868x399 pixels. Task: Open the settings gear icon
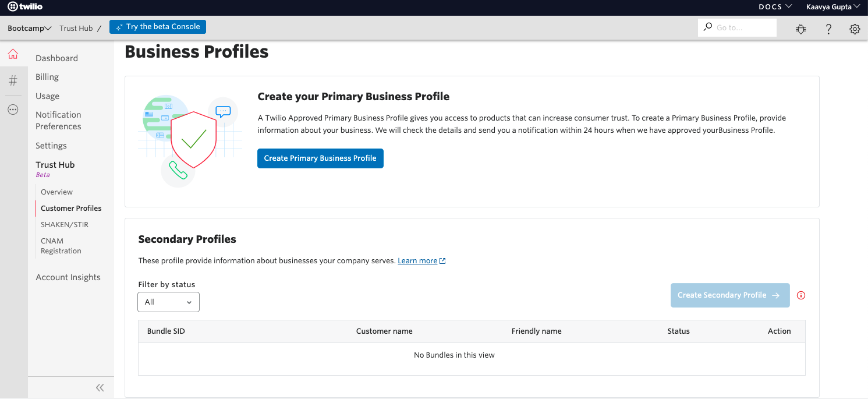click(x=855, y=29)
